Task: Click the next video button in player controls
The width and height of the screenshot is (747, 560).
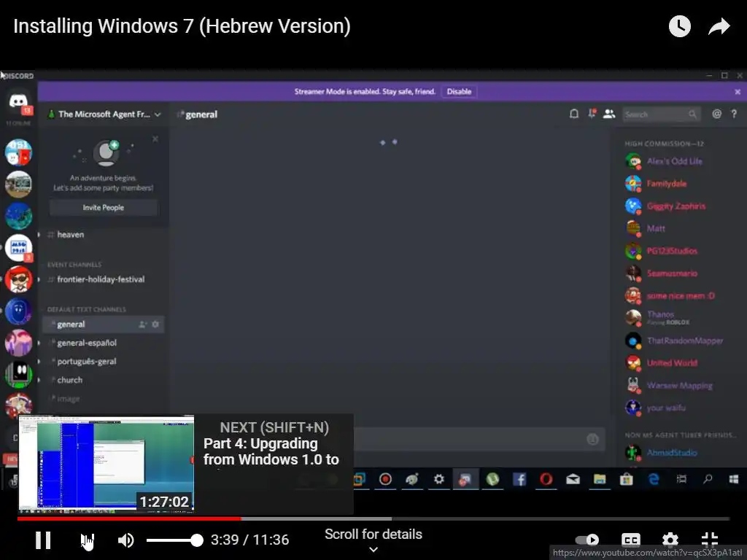Action: tap(88, 540)
